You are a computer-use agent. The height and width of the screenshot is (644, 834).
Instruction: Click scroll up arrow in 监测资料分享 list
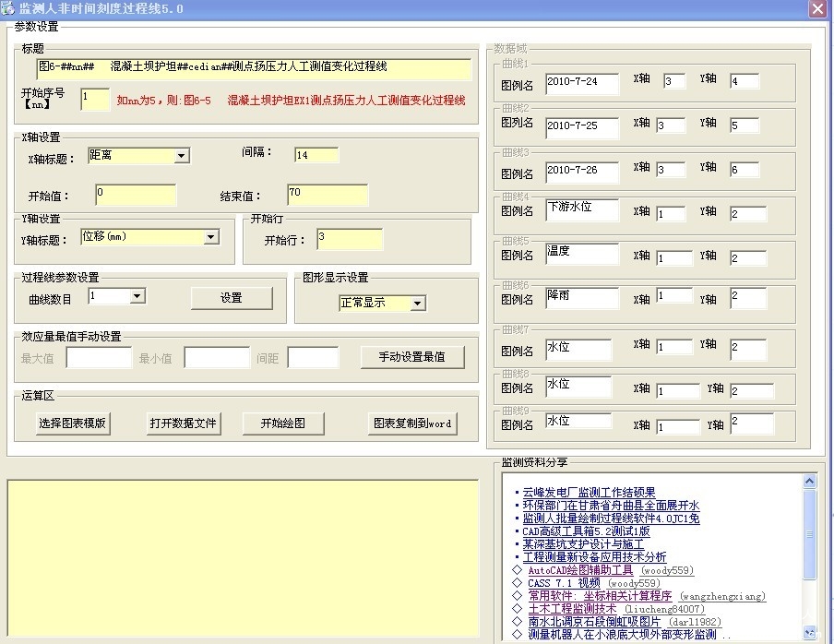click(x=809, y=481)
